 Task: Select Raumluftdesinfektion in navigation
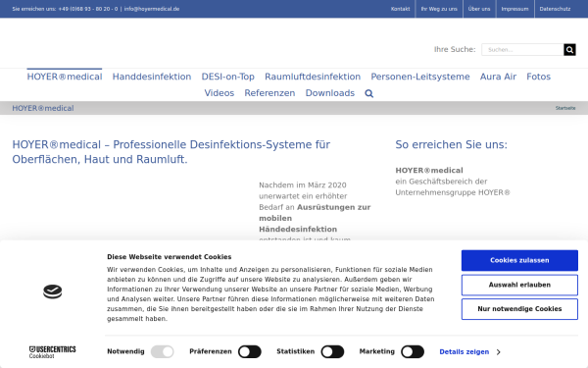[x=313, y=77]
